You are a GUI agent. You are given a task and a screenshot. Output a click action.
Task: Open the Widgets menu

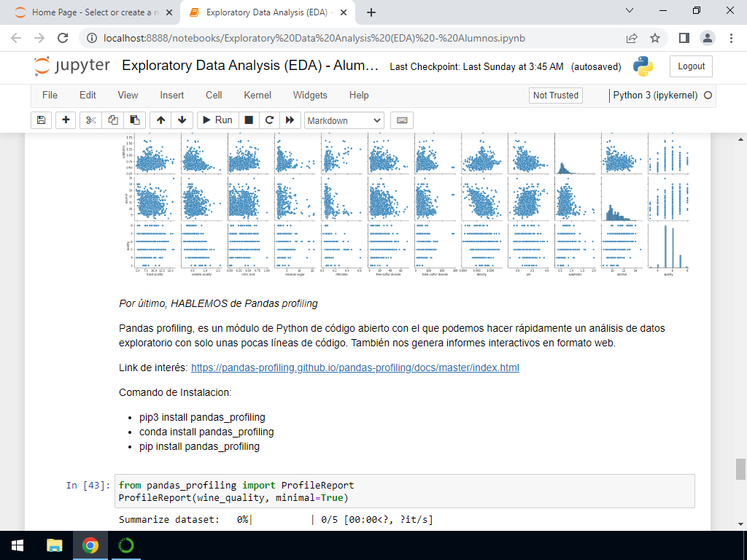tap(310, 96)
